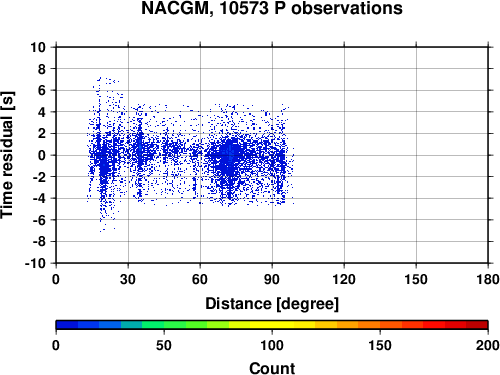The image size is (500, 375).
Task: Click the x-axis tick label '60'
Action: coord(200,279)
